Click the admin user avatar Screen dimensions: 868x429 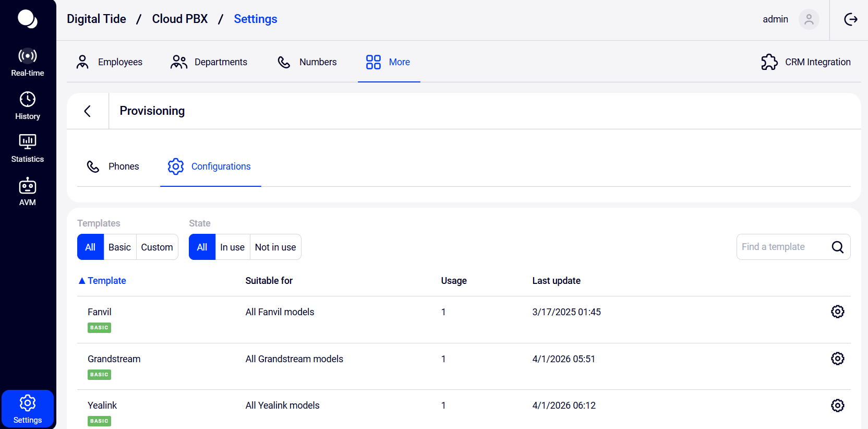[809, 19]
